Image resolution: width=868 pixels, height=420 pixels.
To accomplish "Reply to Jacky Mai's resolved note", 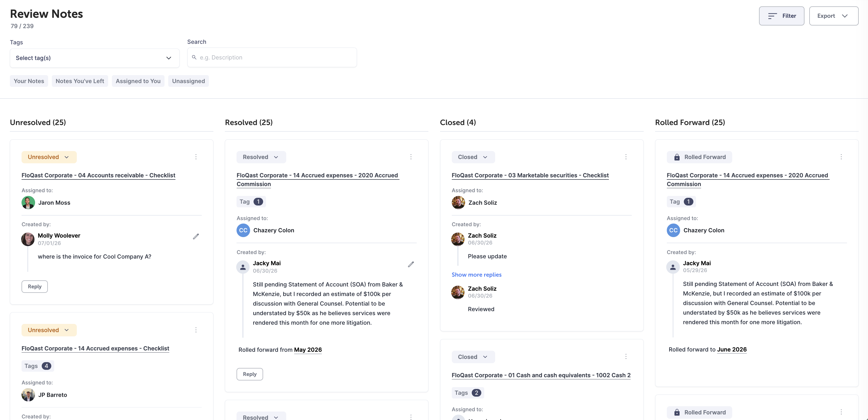I will coord(249,374).
